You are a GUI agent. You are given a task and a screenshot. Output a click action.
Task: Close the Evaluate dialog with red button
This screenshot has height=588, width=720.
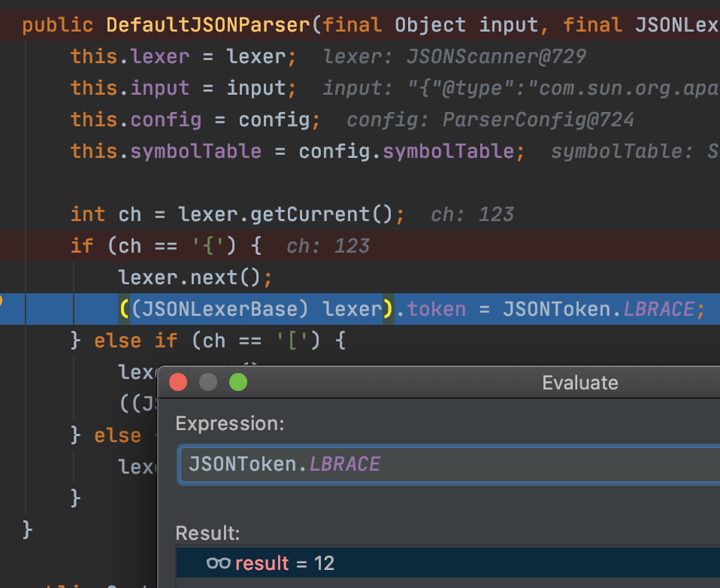click(178, 383)
